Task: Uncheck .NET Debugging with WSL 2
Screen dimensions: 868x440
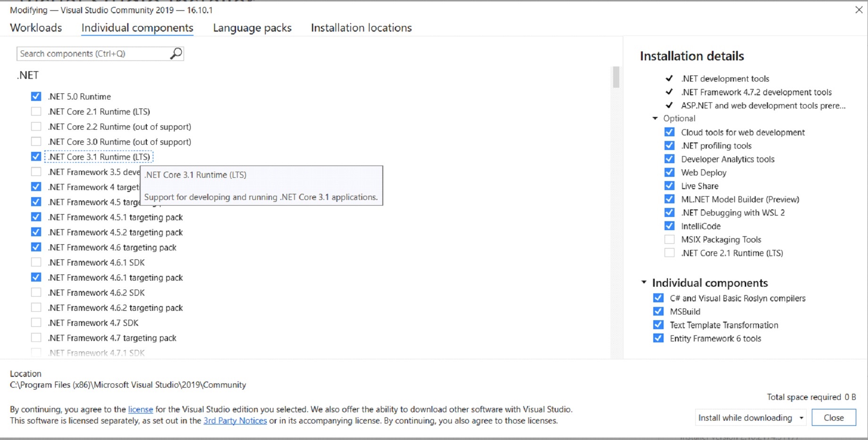Action: click(x=669, y=213)
